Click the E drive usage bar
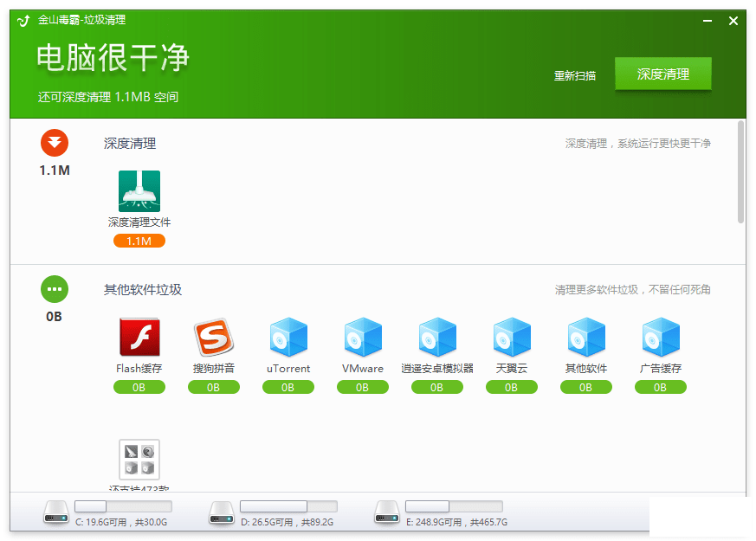Viewport: 756px width, 541px height. click(454, 506)
